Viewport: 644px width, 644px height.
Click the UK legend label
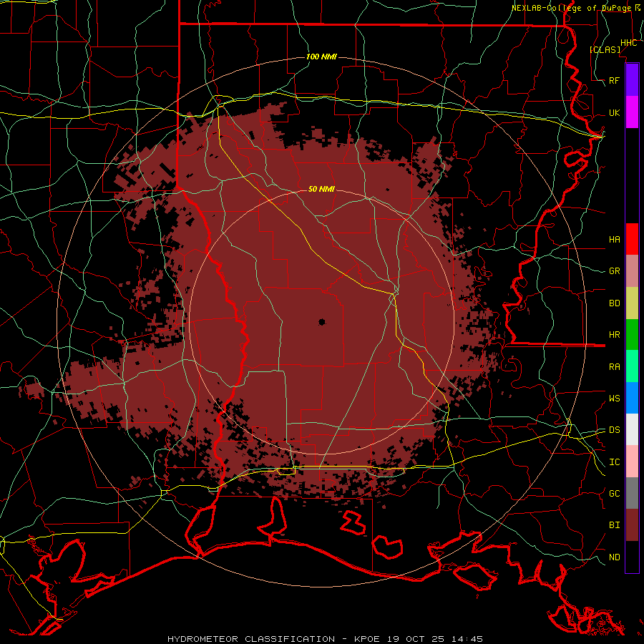click(615, 112)
